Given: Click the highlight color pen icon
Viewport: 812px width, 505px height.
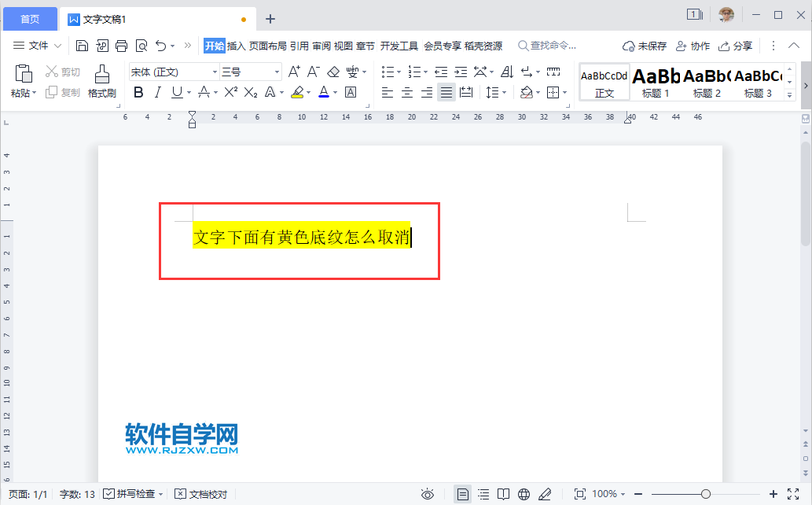Looking at the screenshot, I should (x=298, y=92).
